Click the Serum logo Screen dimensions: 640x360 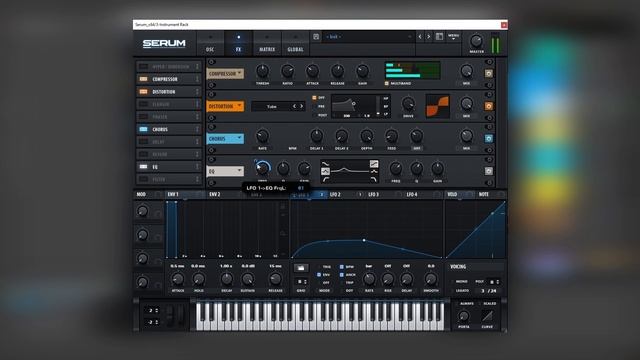(164, 43)
